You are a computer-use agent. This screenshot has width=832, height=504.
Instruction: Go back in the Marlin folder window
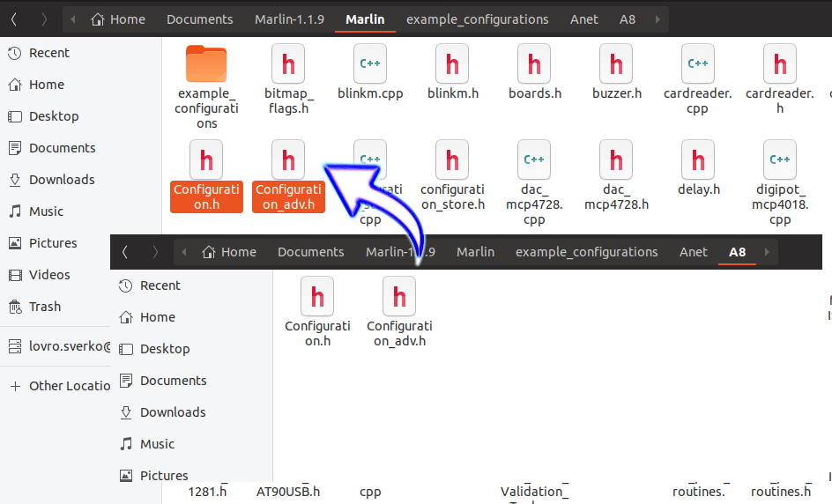coord(14,19)
